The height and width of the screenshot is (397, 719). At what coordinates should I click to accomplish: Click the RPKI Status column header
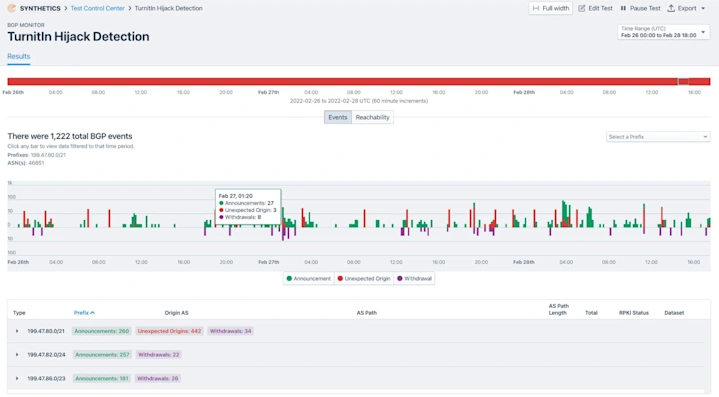tap(634, 313)
